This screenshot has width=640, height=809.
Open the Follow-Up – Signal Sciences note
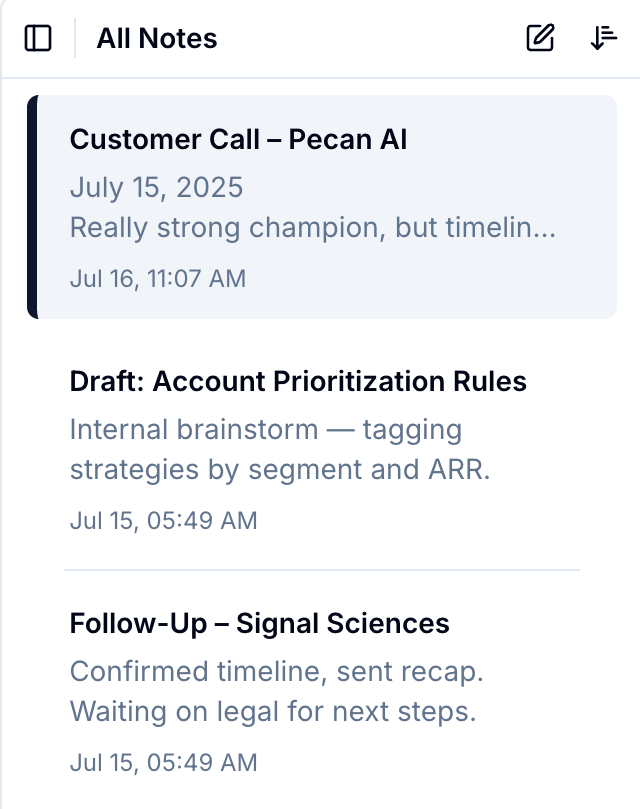tap(259, 624)
